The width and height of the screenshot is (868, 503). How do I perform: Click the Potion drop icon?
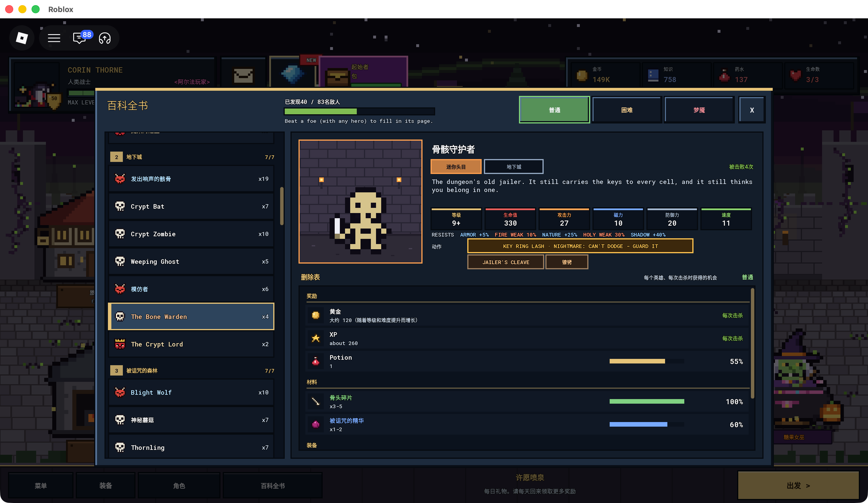coord(315,361)
